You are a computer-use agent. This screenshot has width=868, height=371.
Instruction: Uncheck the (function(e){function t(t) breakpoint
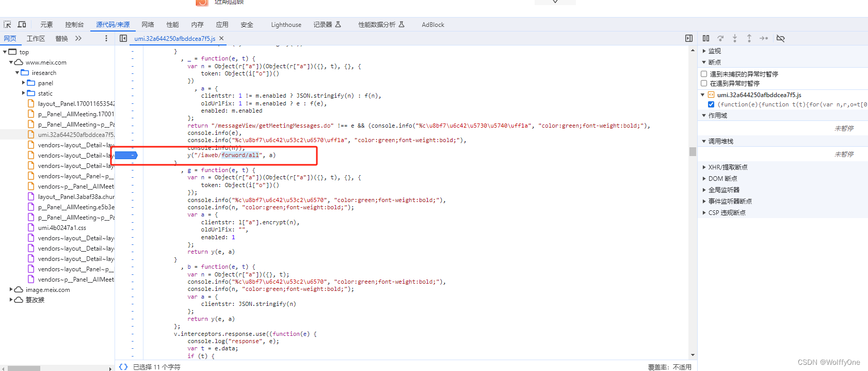click(711, 104)
